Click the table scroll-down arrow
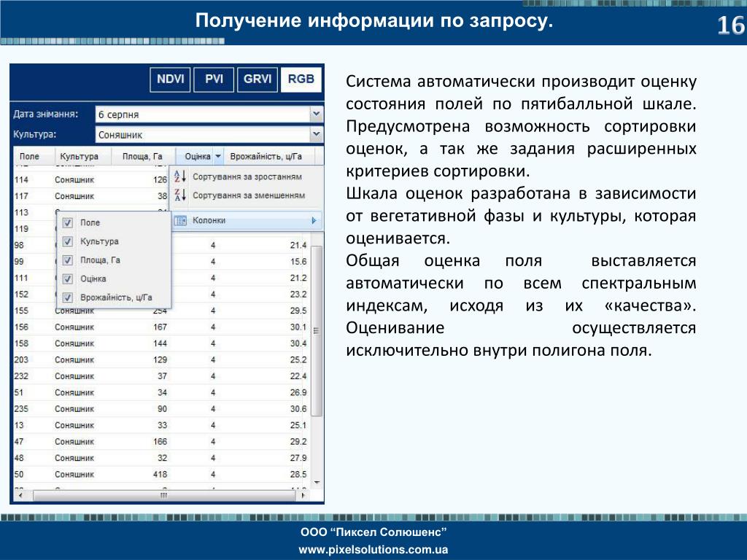 coord(317,483)
